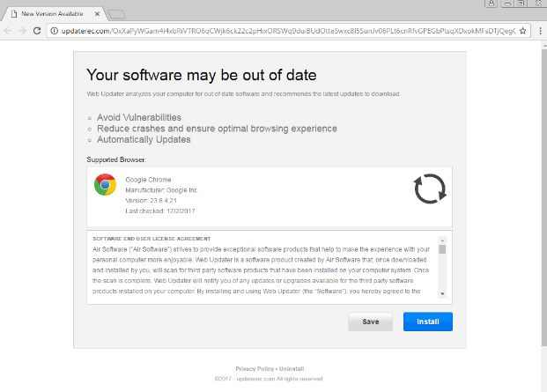Click the browser forward arrow
The height and width of the screenshot is (392, 547).
(x=22, y=31)
